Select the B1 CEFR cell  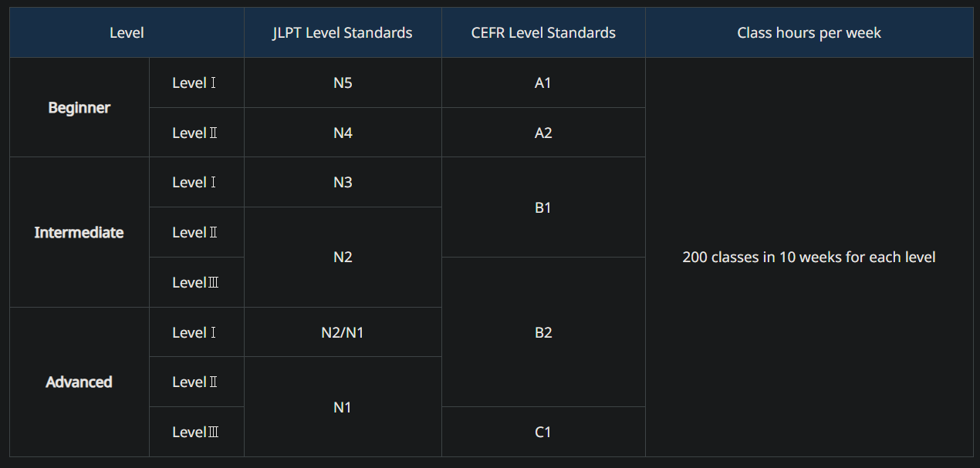(543, 207)
